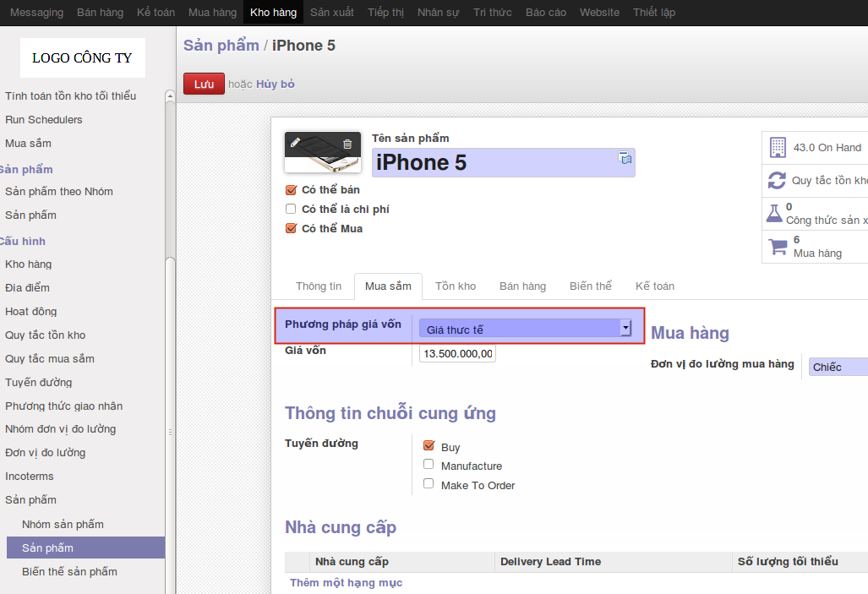Screen dimensions: 868x594
Task: Open the Messaging top menu
Action: point(36,12)
